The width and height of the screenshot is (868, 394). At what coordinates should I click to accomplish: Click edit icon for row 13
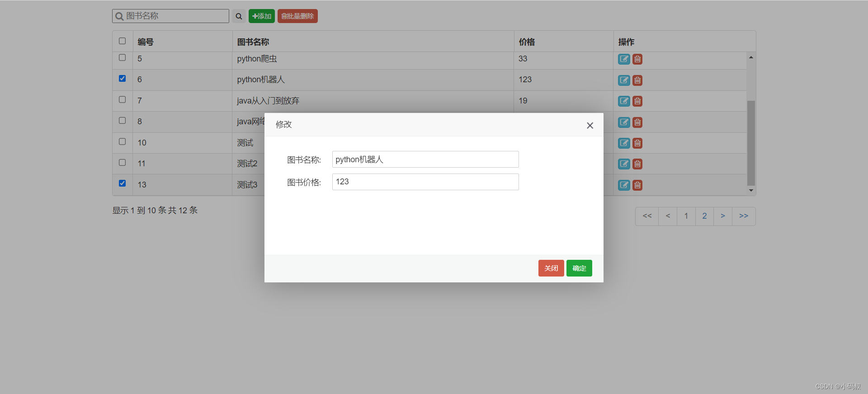624,185
